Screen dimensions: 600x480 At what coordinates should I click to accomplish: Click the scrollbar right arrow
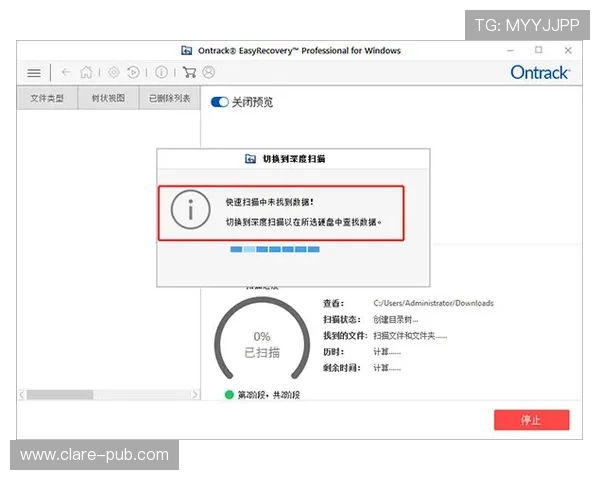[x=195, y=395]
